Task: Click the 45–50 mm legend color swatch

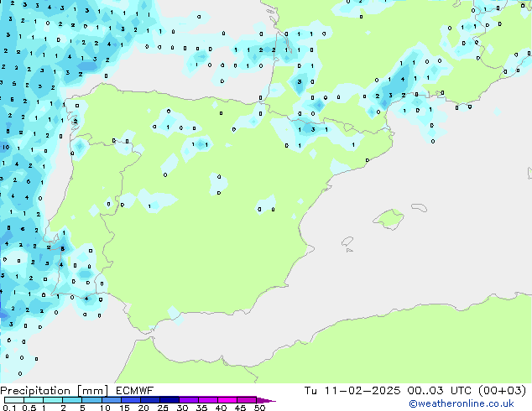Action: tap(247, 400)
